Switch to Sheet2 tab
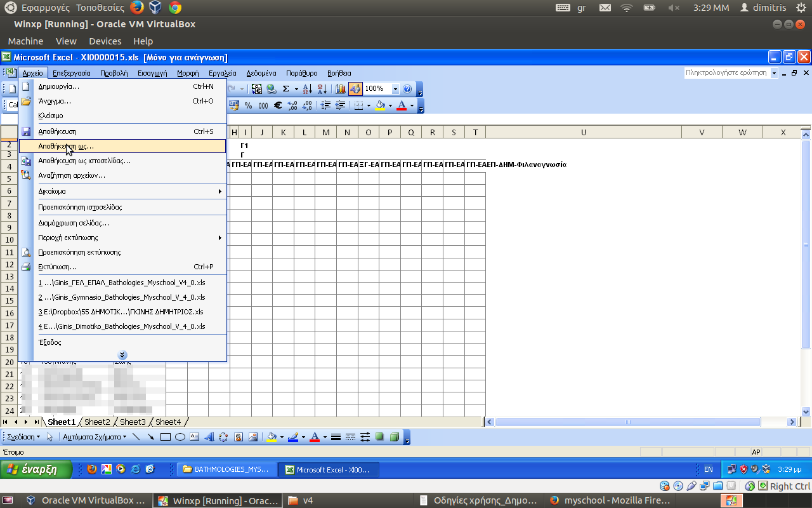812x508 pixels. (97, 422)
